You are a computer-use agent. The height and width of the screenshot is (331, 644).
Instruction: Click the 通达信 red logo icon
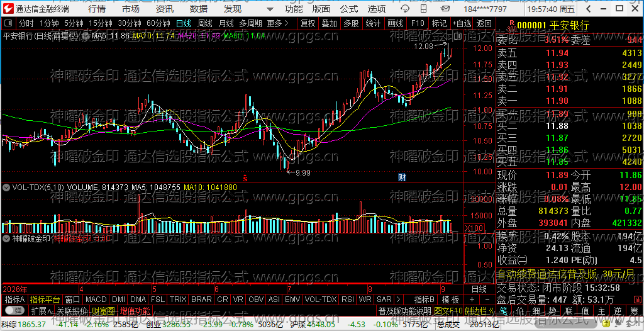coord(8,8)
